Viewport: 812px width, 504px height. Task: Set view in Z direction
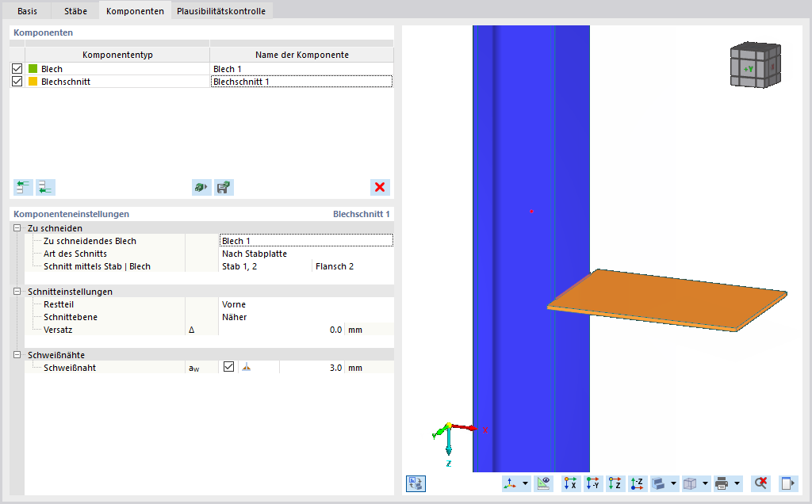pos(615,483)
